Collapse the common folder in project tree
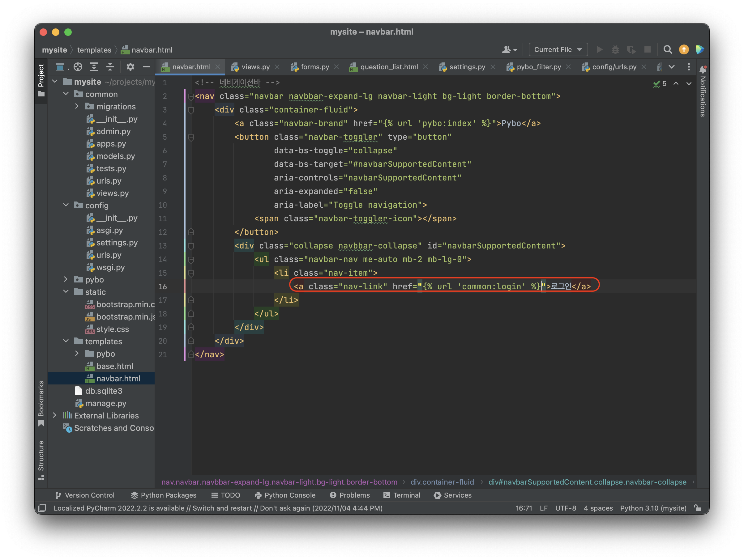 click(x=66, y=94)
